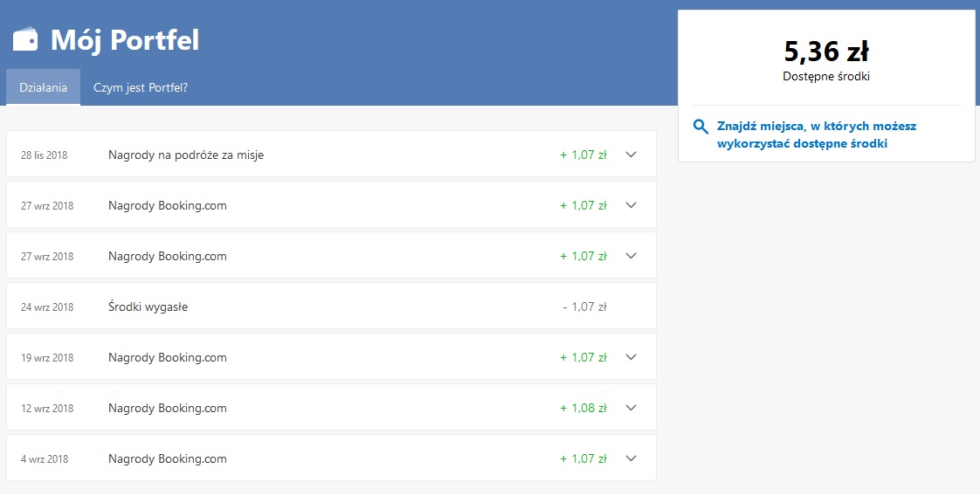980x496 pixels.
Task: Click the 5,36 zł balance amount
Action: pyautogui.click(x=826, y=52)
